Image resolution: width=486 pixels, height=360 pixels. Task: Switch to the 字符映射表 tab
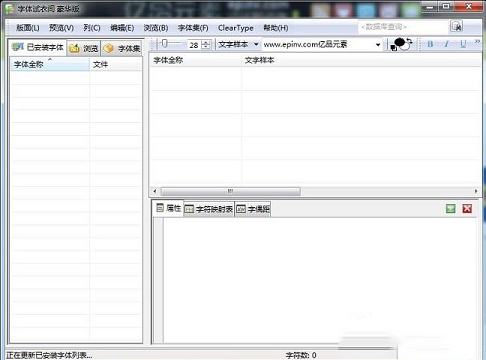[209, 209]
